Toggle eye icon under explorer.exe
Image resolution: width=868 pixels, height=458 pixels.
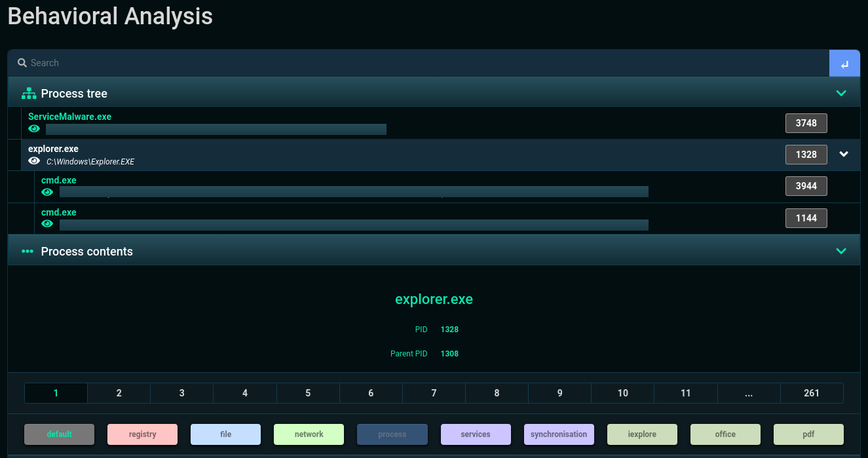[x=34, y=161]
